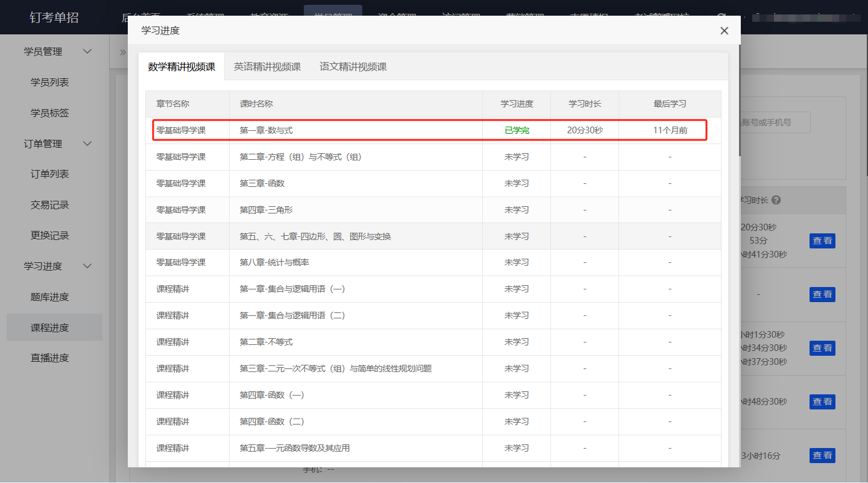Open 直播进度 in the sidebar
The width and height of the screenshot is (868, 483).
pyautogui.click(x=50, y=358)
